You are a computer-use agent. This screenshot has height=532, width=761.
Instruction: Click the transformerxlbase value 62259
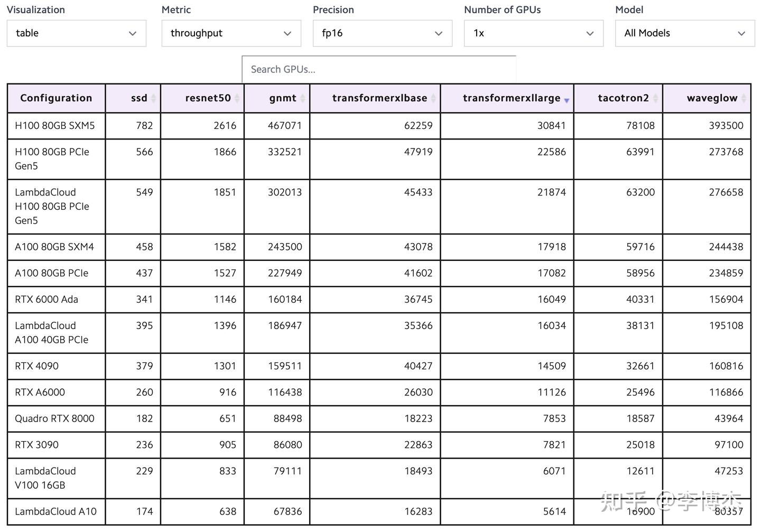click(418, 126)
